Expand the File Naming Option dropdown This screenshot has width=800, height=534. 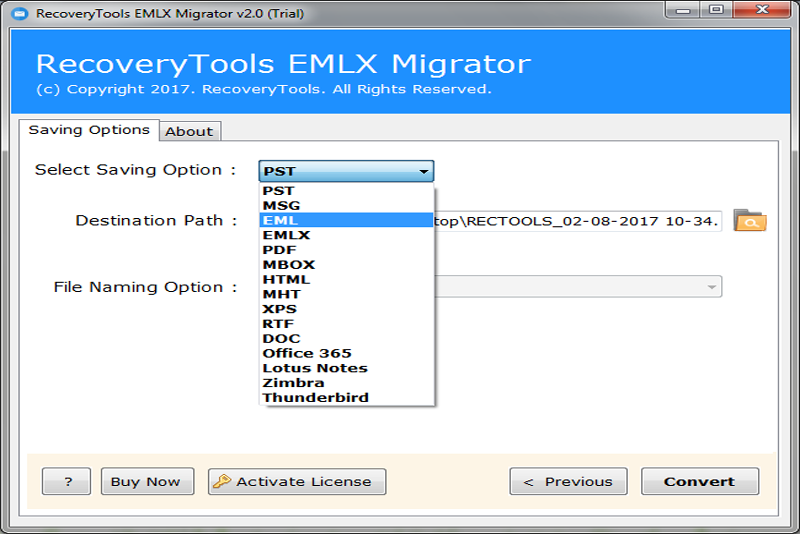coord(712,287)
